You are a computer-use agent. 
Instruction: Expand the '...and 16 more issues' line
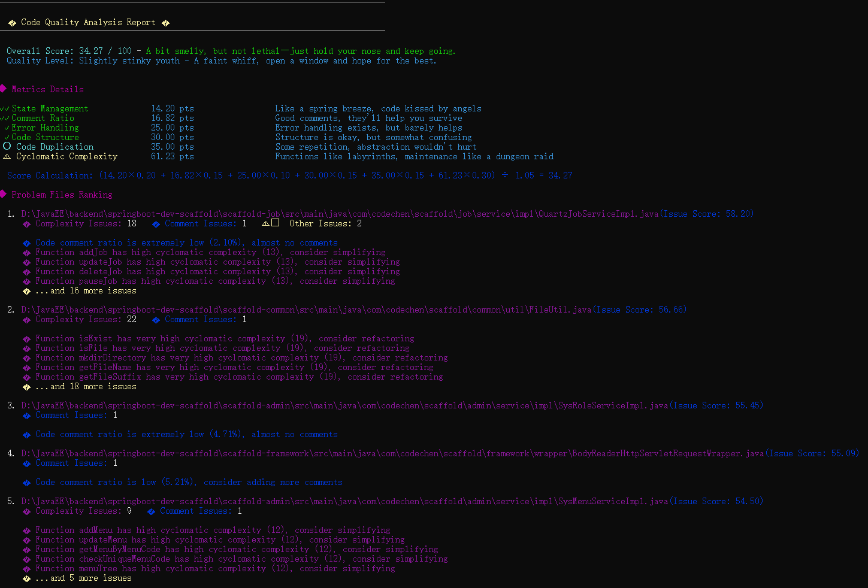(86, 291)
